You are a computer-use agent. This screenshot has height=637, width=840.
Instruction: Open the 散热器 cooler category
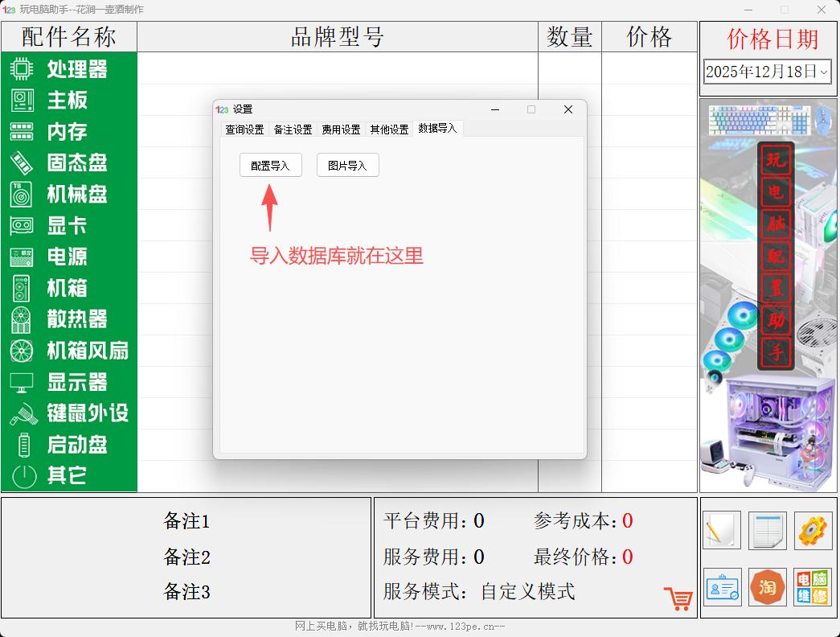23,319
